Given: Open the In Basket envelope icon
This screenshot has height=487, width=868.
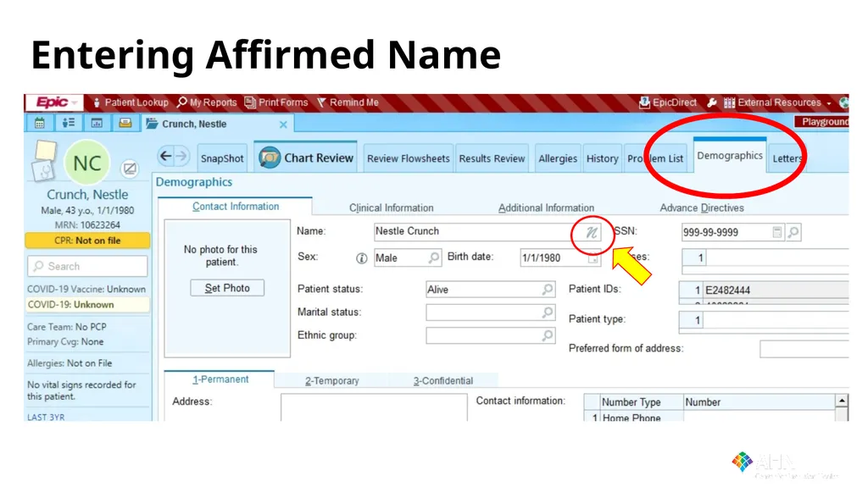Looking at the screenshot, I should point(125,123).
